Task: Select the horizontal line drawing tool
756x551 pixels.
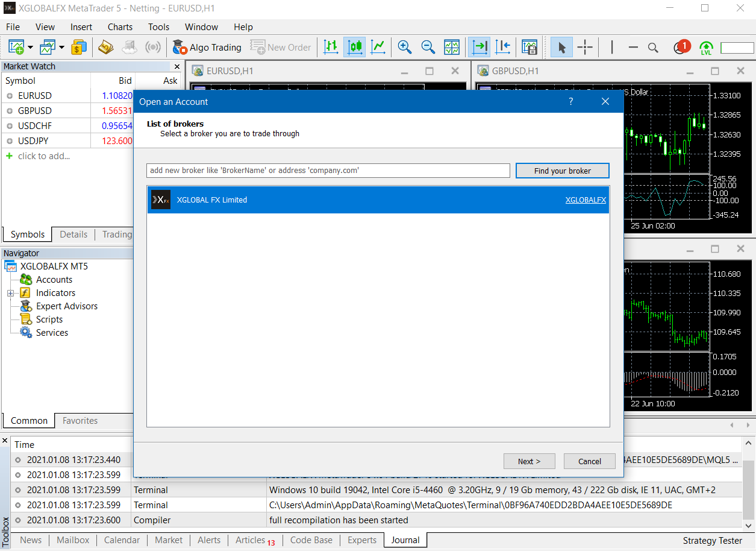Action: tap(633, 47)
